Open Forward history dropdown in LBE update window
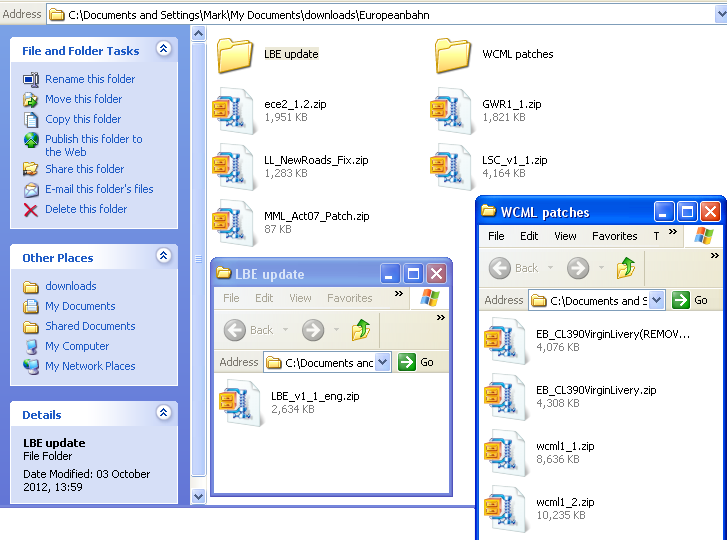727x540 pixels. (x=337, y=330)
